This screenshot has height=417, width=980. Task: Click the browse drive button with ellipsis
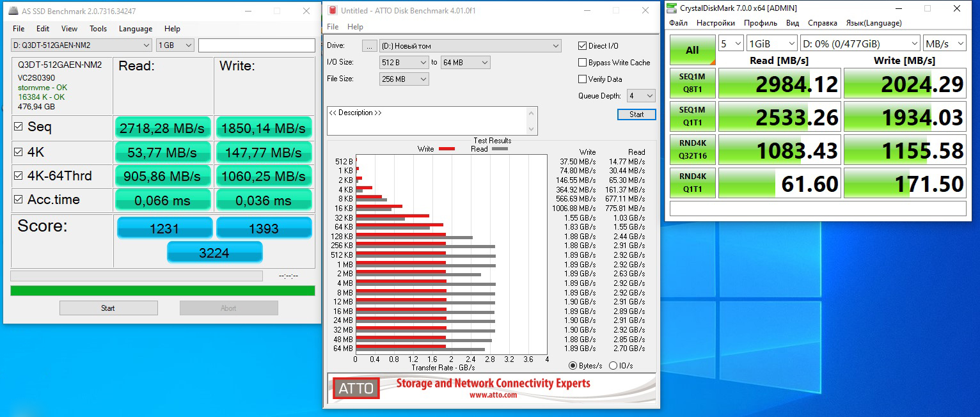click(369, 46)
